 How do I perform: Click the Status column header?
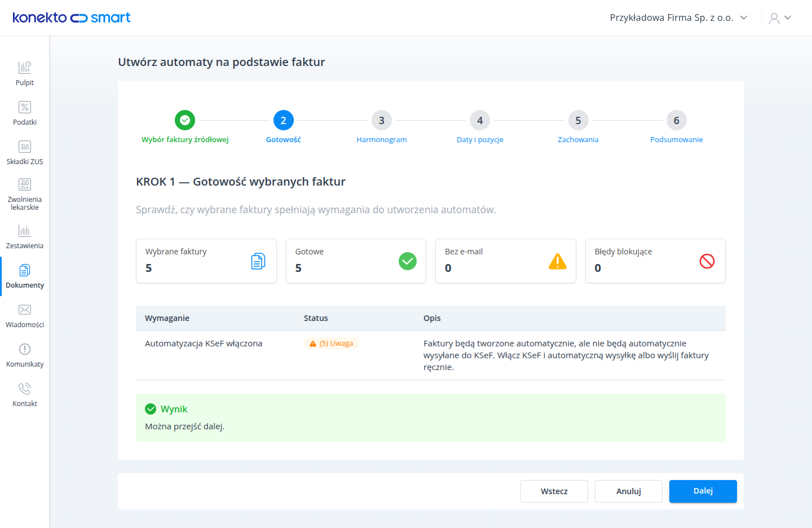(x=316, y=318)
